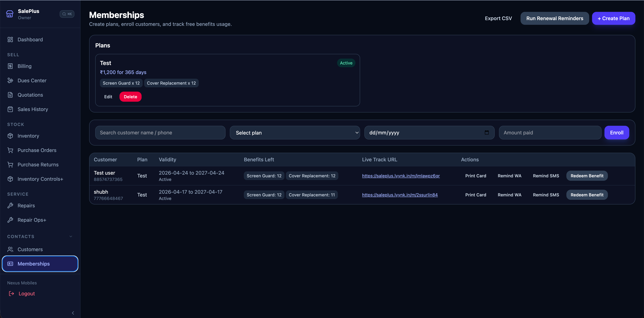The width and height of the screenshot is (644, 318).
Task: Click the Inventory Controls+ cube icon
Action: coord(10,179)
